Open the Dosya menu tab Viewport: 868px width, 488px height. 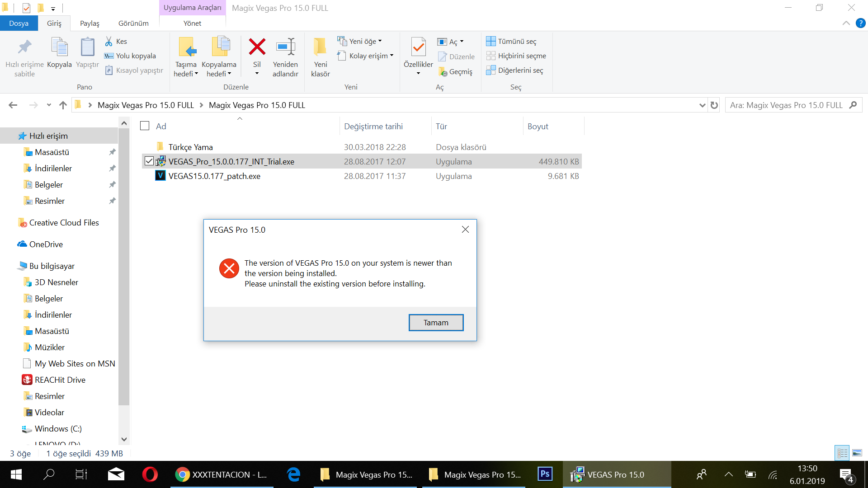[x=19, y=23]
